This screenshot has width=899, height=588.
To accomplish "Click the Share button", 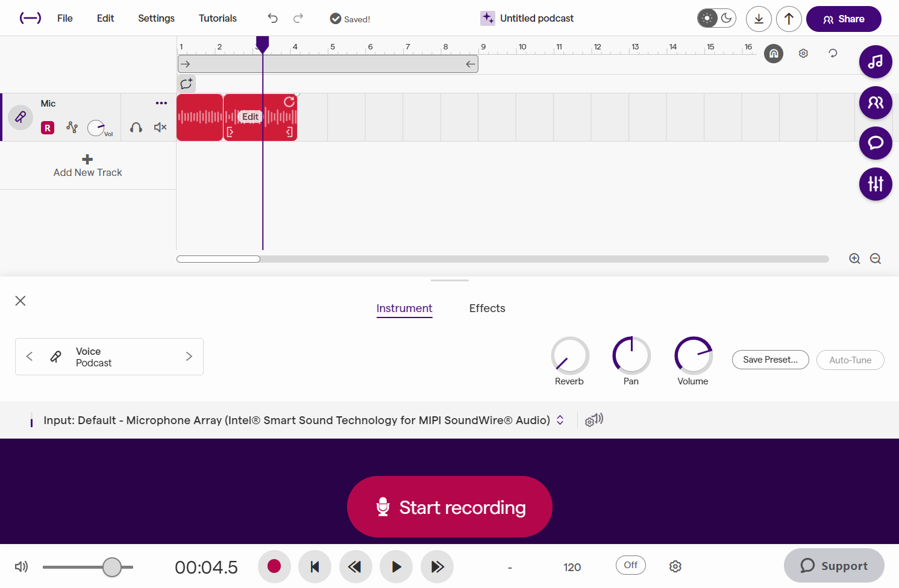I will click(x=844, y=19).
